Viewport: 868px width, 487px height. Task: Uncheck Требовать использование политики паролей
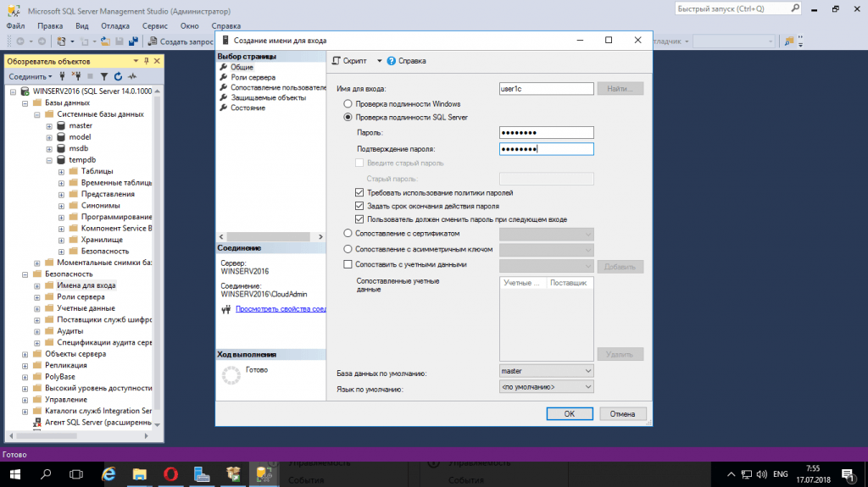point(359,192)
